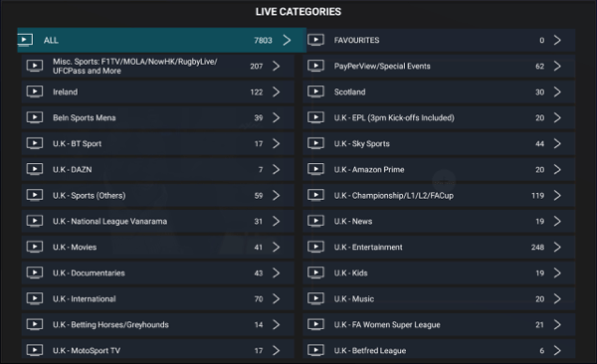Click the TV icon beside U.K - Kids

point(316,273)
